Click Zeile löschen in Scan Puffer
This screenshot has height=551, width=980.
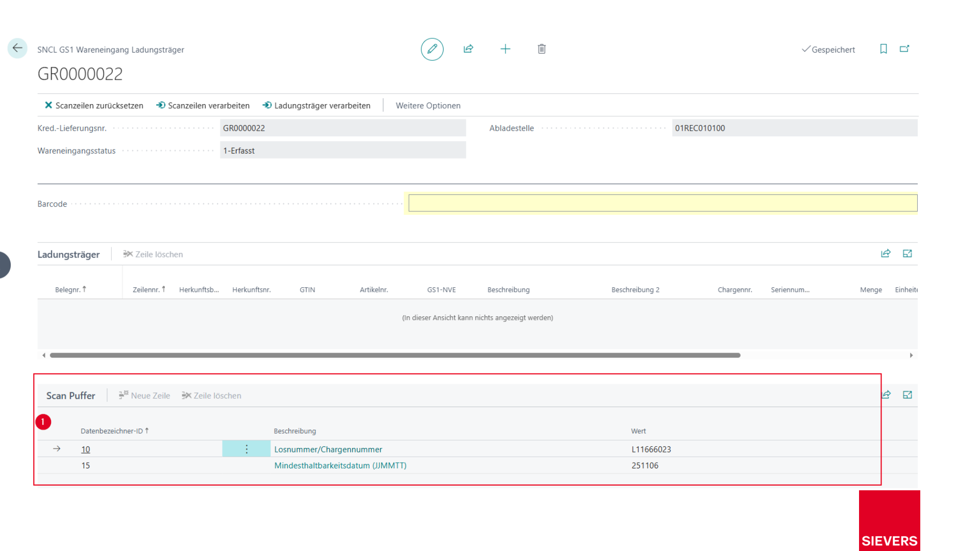211,395
